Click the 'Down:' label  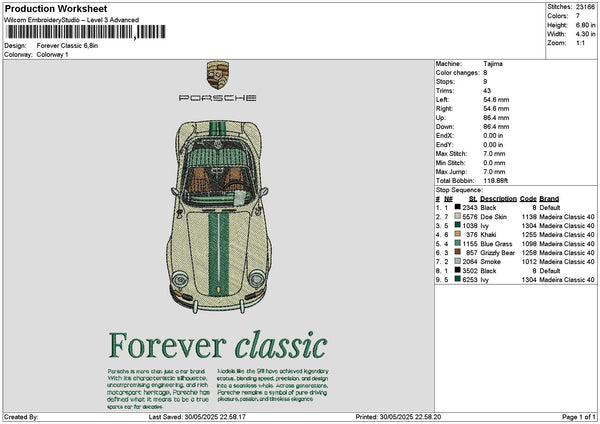[445, 127]
